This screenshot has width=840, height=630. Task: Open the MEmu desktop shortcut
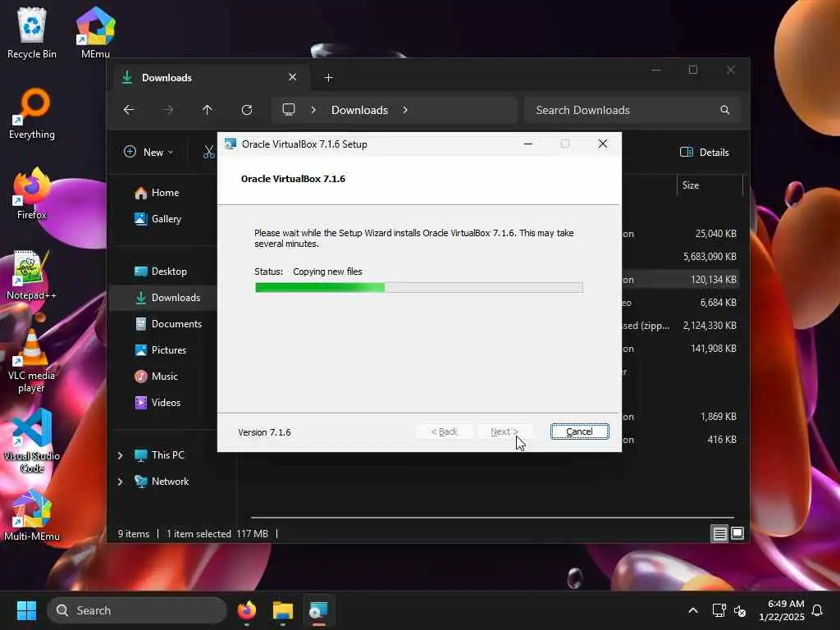[95, 33]
